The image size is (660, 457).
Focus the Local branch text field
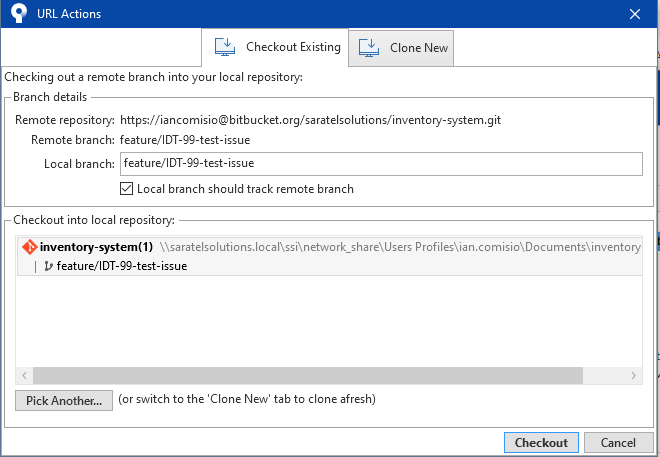point(381,164)
